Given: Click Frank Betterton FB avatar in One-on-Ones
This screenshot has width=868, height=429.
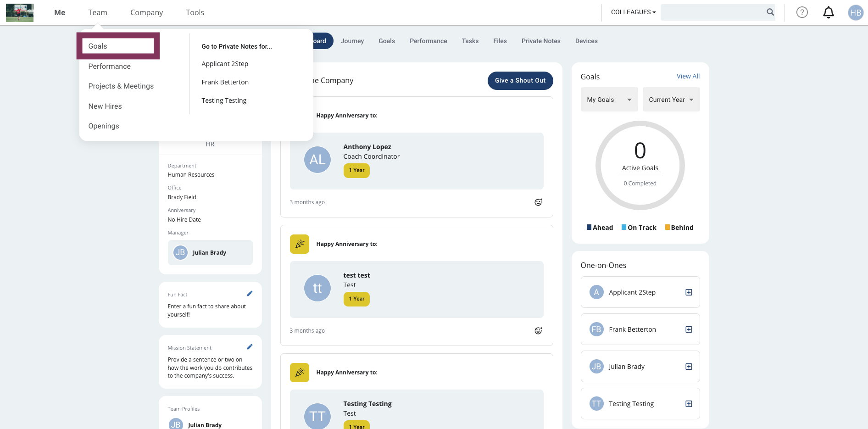Looking at the screenshot, I should point(596,329).
